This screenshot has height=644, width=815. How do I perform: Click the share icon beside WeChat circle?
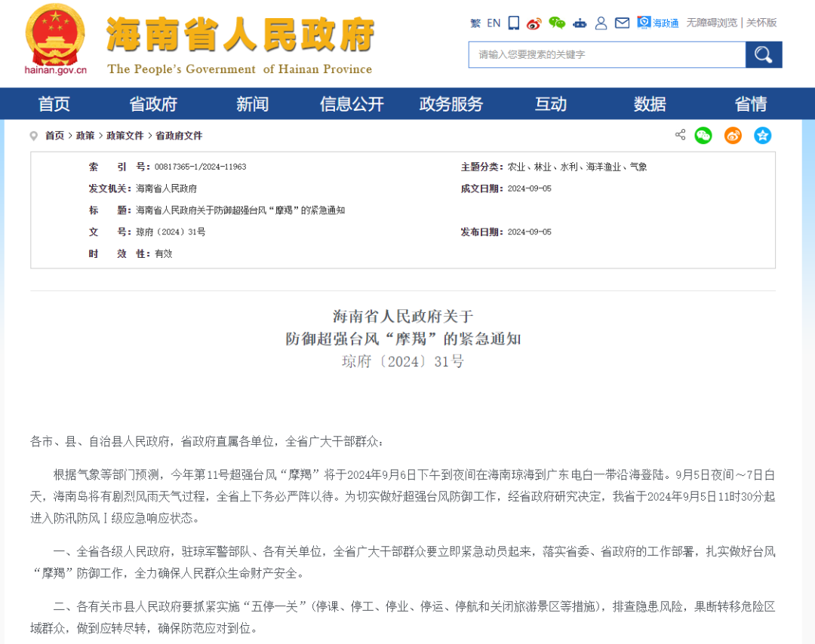(680, 135)
